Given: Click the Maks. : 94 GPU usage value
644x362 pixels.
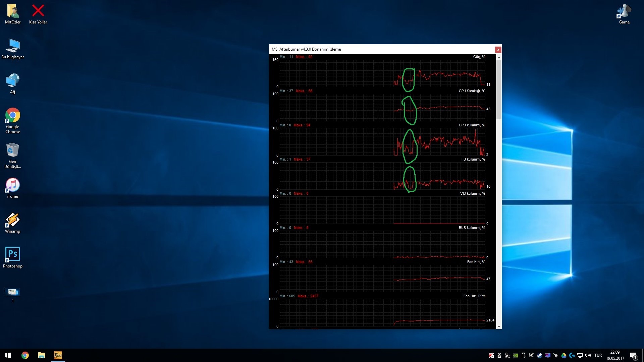Looking at the screenshot, I should pyautogui.click(x=302, y=125).
